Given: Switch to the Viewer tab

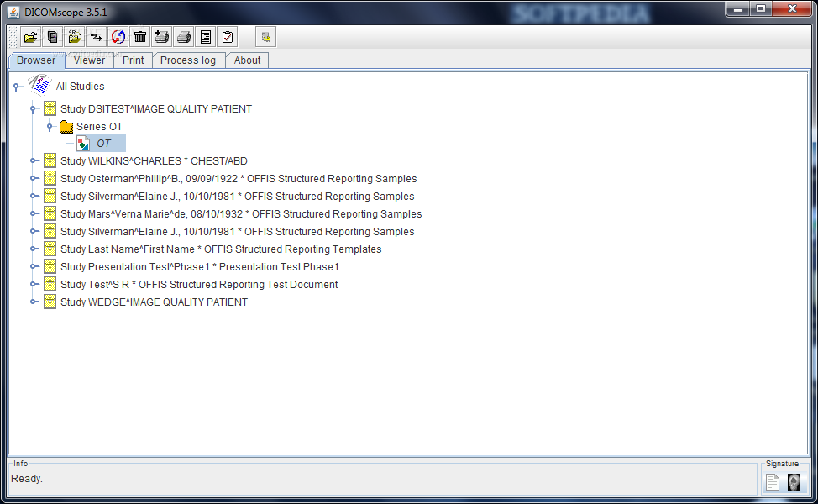Looking at the screenshot, I should pos(89,60).
